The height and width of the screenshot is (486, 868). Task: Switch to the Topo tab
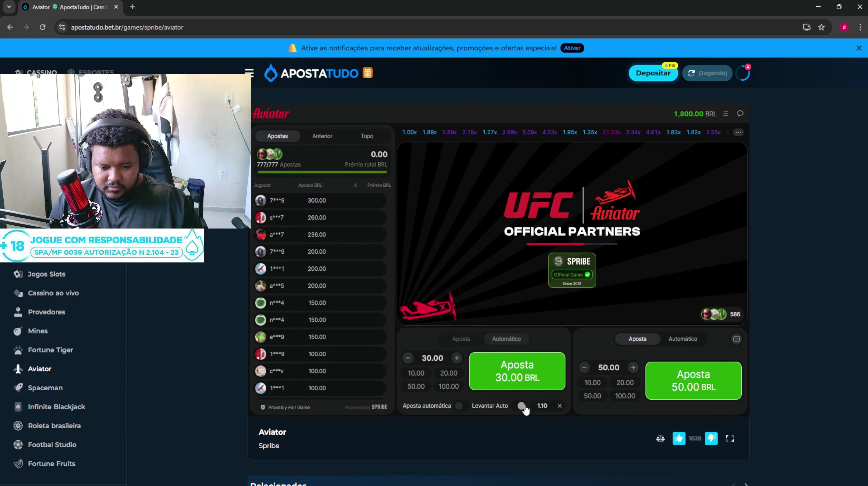click(367, 136)
